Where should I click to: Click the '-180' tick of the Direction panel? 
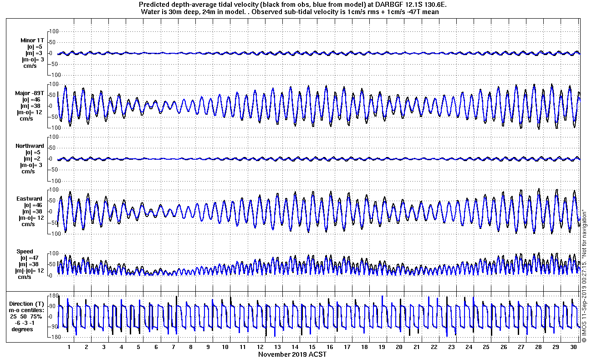(x=54, y=337)
